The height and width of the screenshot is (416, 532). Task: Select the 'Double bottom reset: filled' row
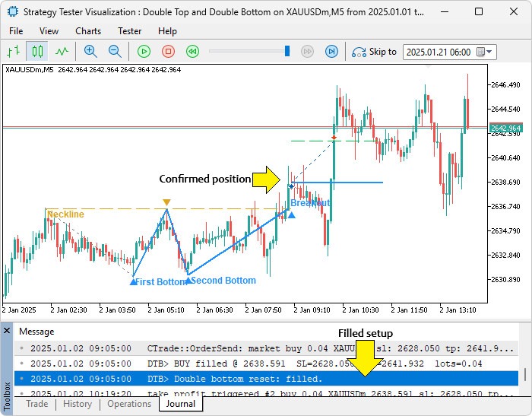point(266,379)
